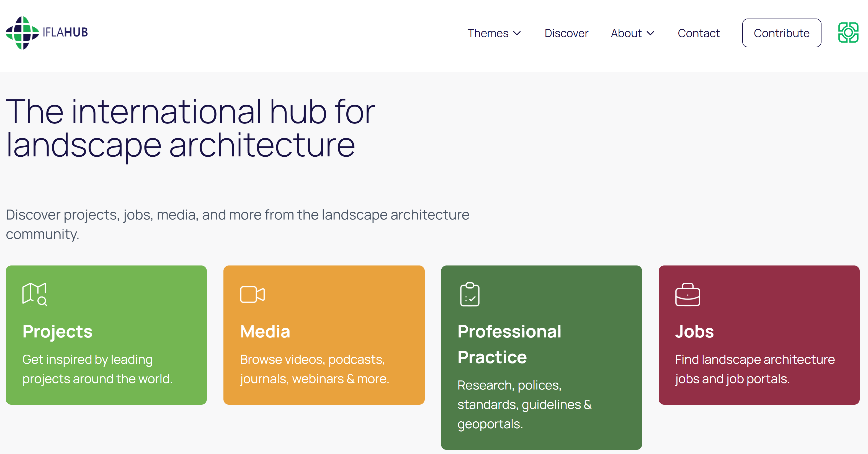The height and width of the screenshot is (454, 868).
Task: Click the briefcase icon on the Jobs card
Action: pos(688,294)
